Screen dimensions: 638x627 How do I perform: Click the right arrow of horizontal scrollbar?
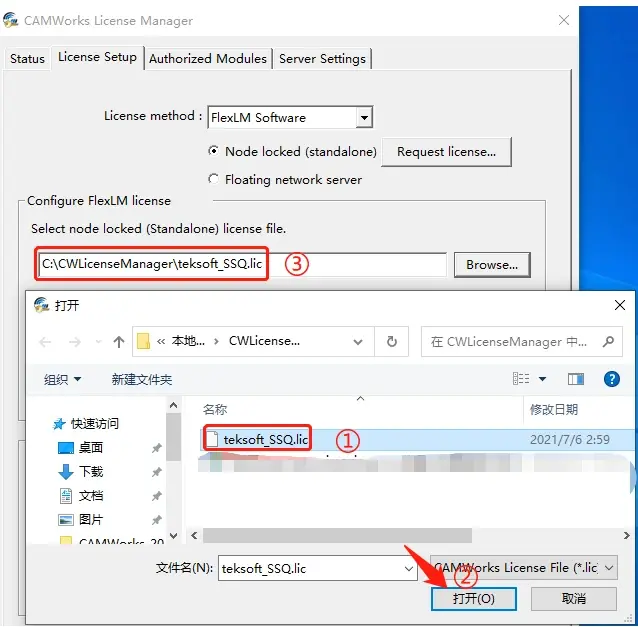627,535
